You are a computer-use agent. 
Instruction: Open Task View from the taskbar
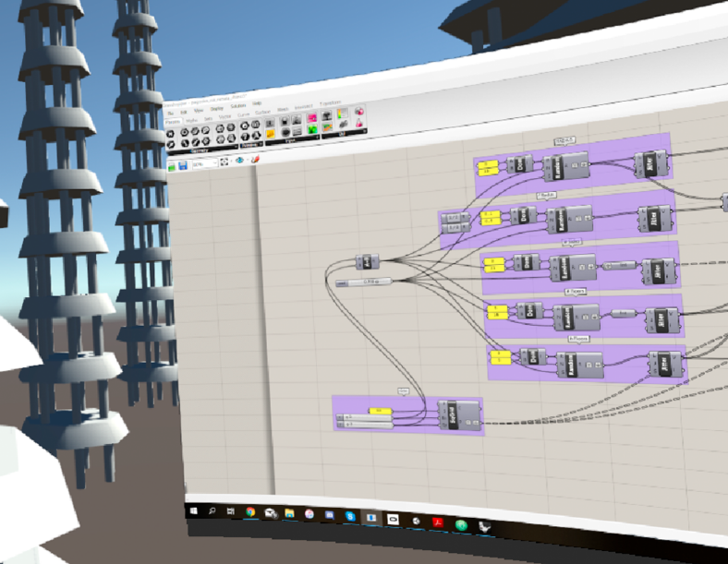coord(231,511)
